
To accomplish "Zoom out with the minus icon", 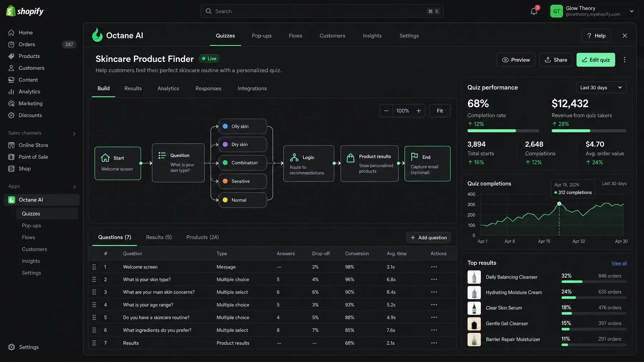I will (x=386, y=111).
